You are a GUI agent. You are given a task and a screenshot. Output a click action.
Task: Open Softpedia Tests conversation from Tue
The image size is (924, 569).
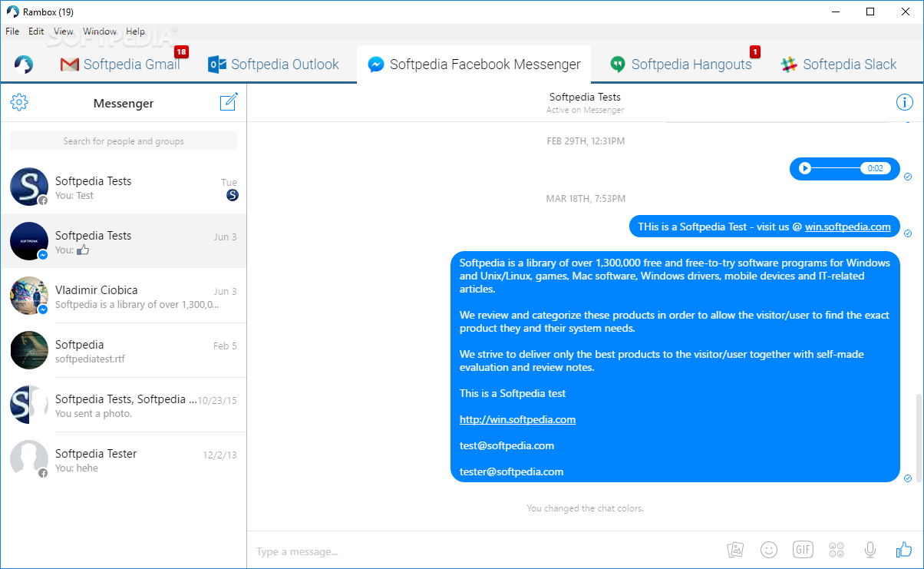tap(124, 187)
